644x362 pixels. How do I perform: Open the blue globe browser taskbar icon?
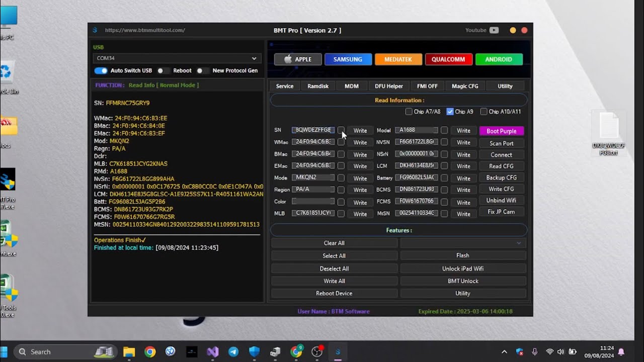point(171,351)
